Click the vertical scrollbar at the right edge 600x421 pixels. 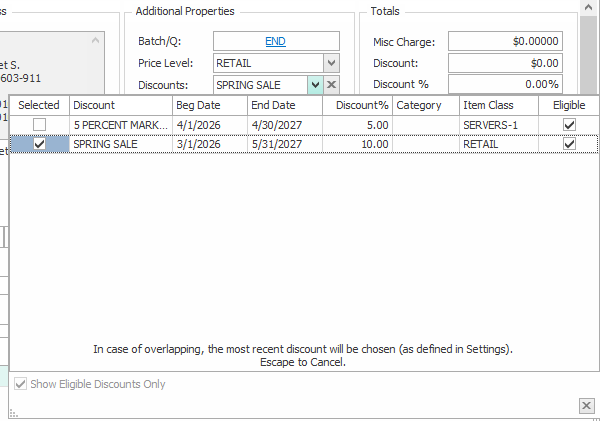tap(588, 50)
